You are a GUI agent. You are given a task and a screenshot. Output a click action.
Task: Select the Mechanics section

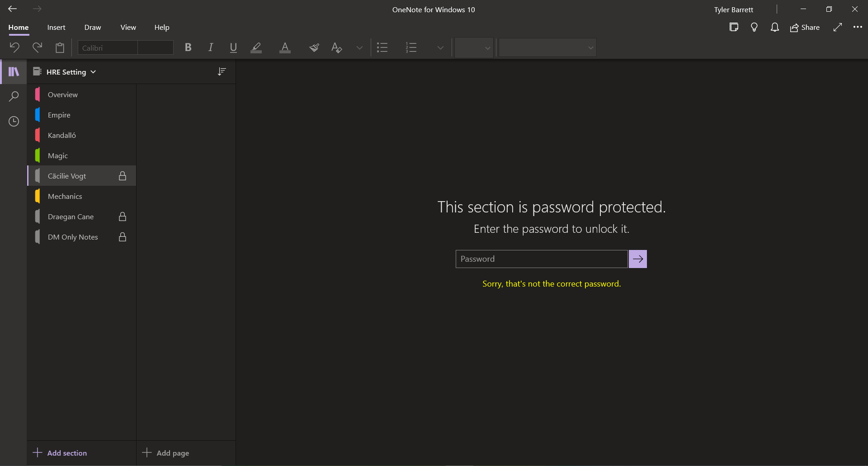(x=82, y=196)
